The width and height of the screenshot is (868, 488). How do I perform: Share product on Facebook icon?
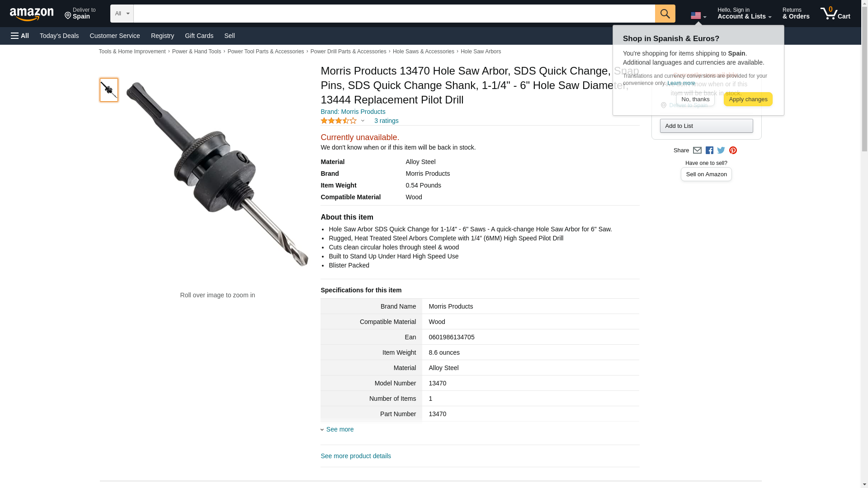[x=709, y=150]
